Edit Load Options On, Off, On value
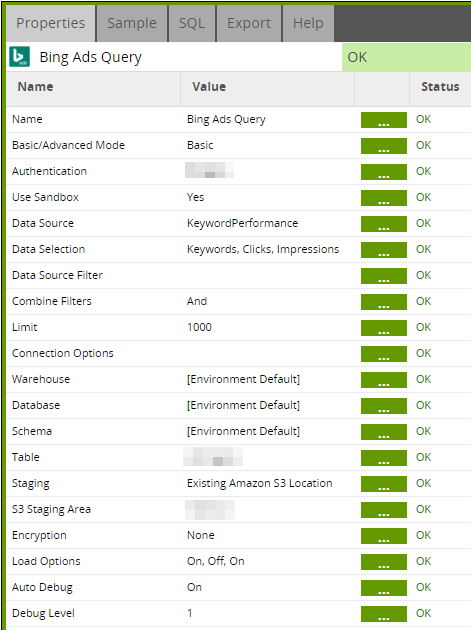 tap(215, 561)
